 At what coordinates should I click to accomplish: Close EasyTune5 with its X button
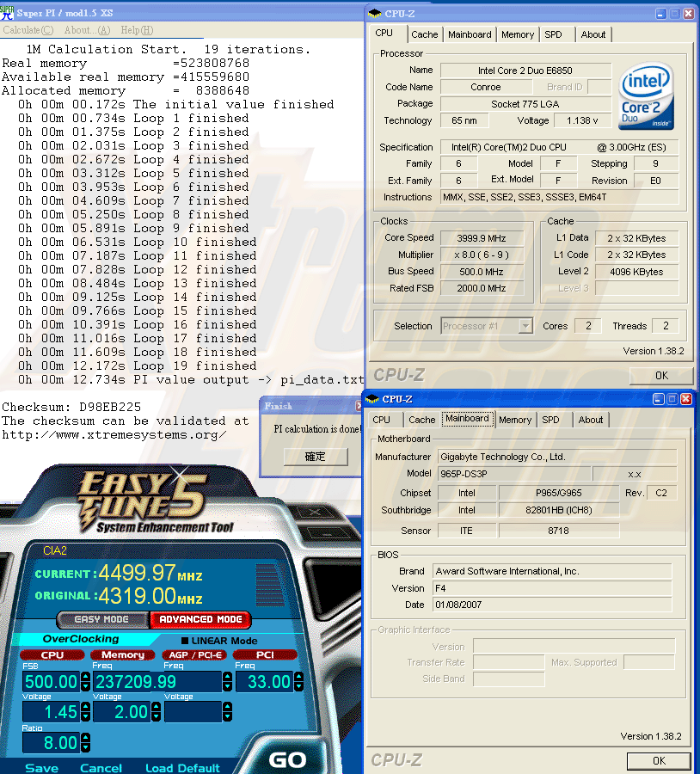coord(315,512)
